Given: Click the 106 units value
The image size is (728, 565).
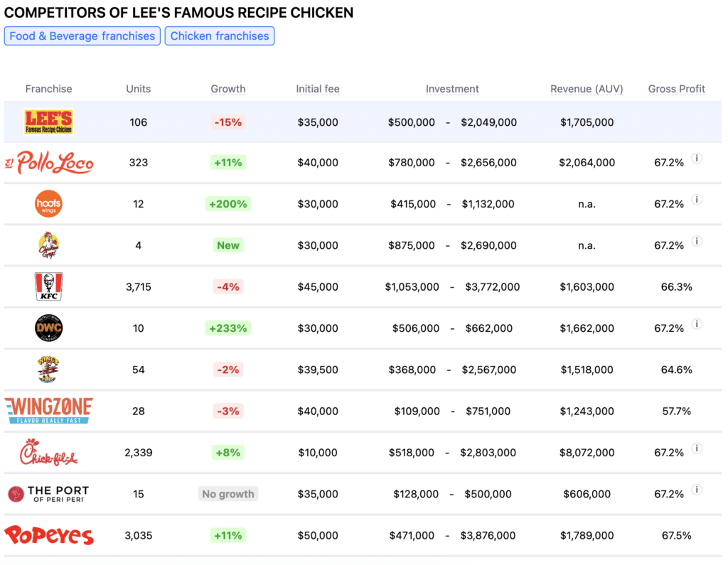Looking at the screenshot, I should pyautogui.click(x=139, y=122).
